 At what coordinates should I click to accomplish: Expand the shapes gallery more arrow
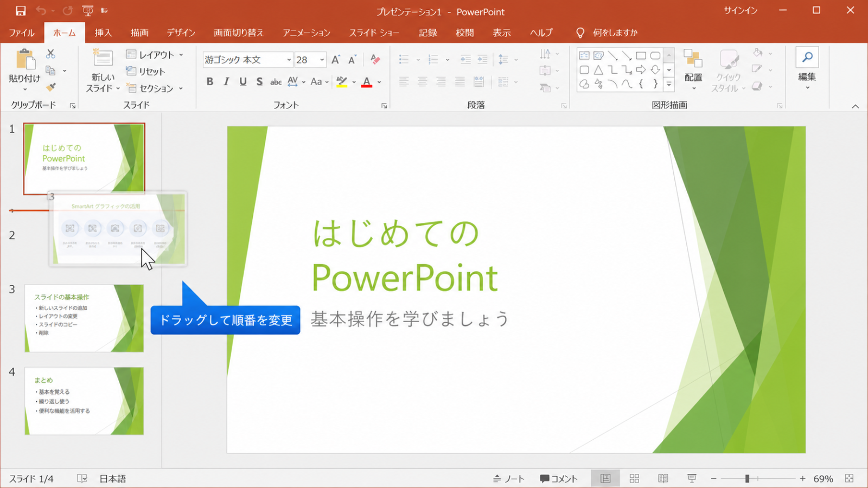coord(669,85)
